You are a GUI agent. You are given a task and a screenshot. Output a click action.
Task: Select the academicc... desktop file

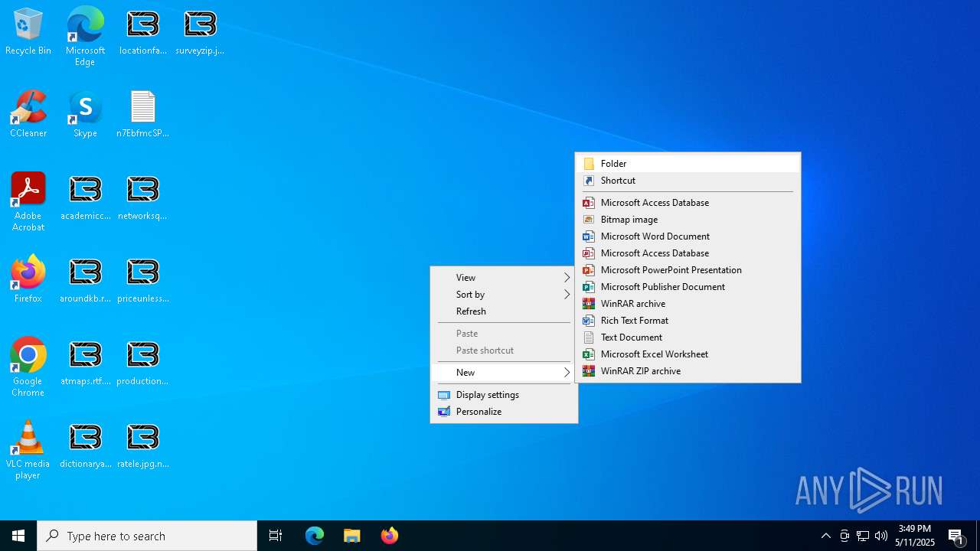[x=85, y=197]
